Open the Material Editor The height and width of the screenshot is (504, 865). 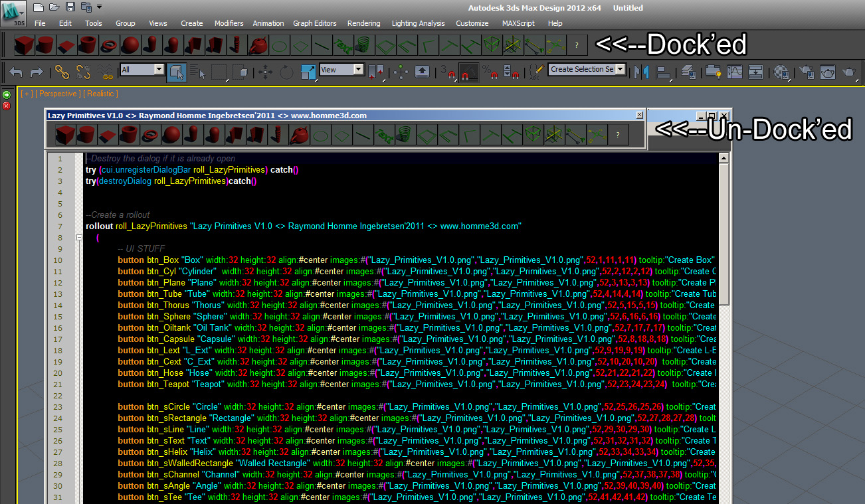click(782, 72)
